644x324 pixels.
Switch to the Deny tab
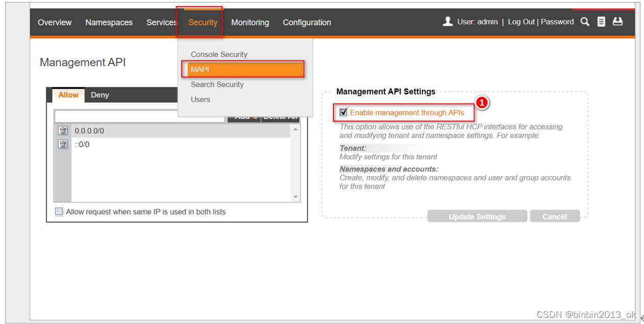(x=100, y=95)
